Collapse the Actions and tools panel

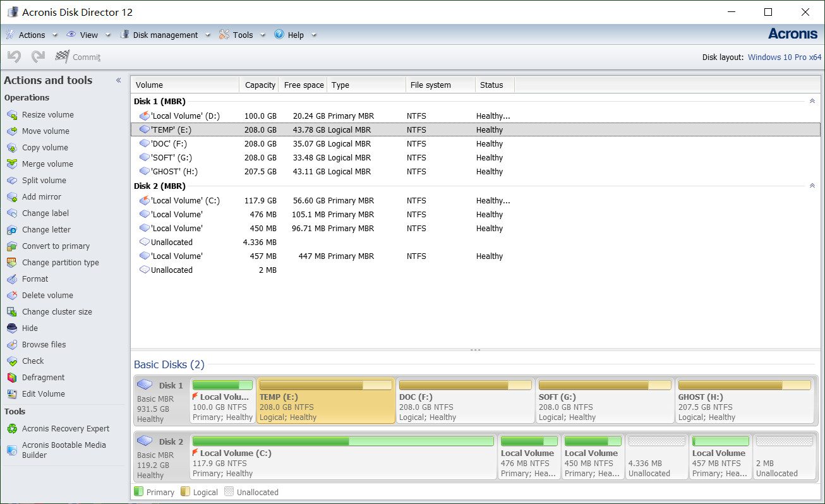[118, 80]
